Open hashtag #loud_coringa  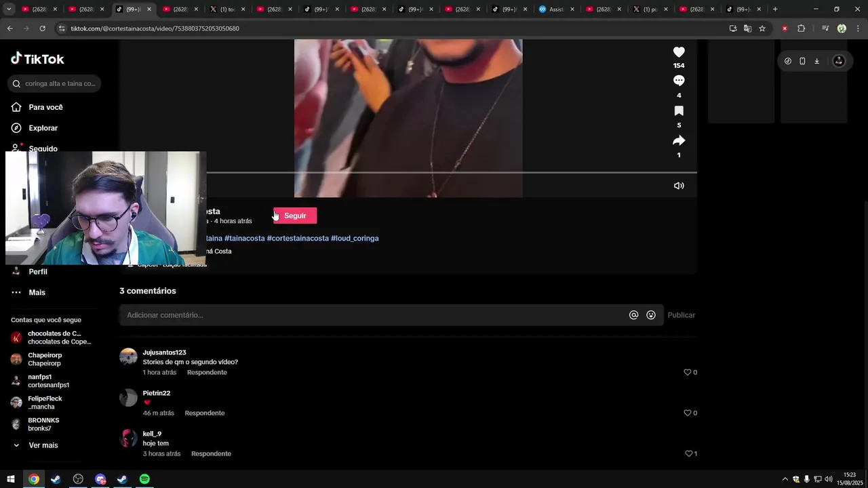coord(355,239)
